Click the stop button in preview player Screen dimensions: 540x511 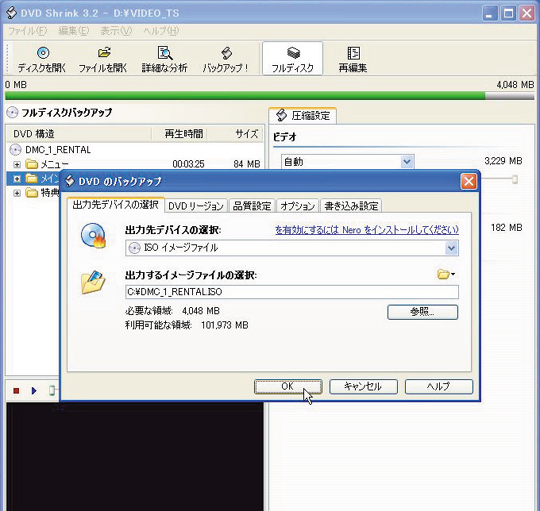[16, 391]
